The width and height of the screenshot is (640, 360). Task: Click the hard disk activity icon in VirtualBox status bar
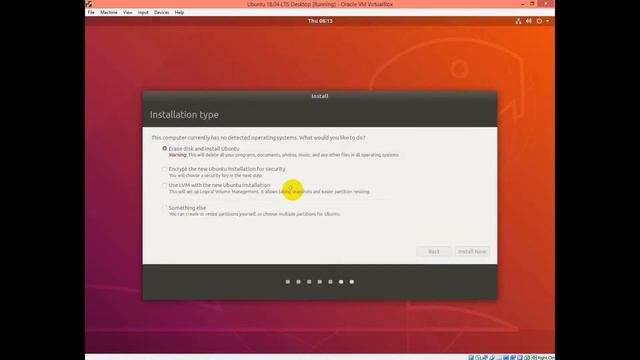(471, 357)
